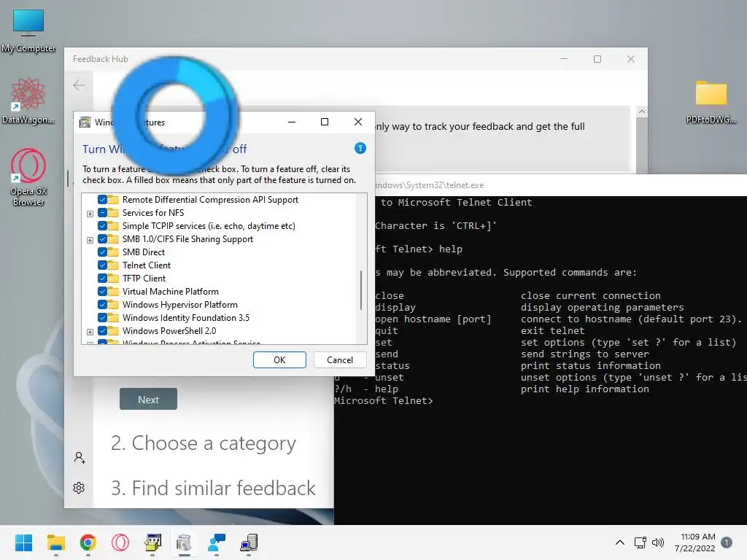Close the Windows Features dialog
747x560 pixels.
(x=358, y=122)
